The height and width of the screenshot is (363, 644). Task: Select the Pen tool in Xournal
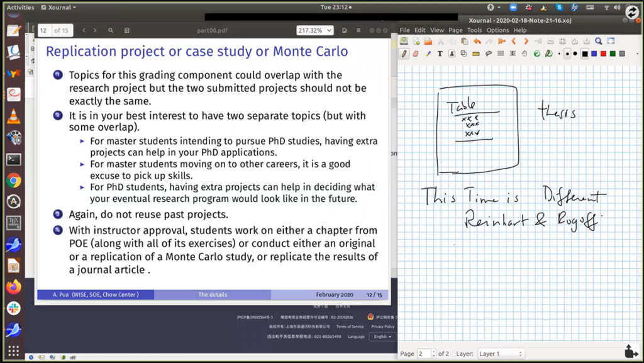click(x=404, y=53)
